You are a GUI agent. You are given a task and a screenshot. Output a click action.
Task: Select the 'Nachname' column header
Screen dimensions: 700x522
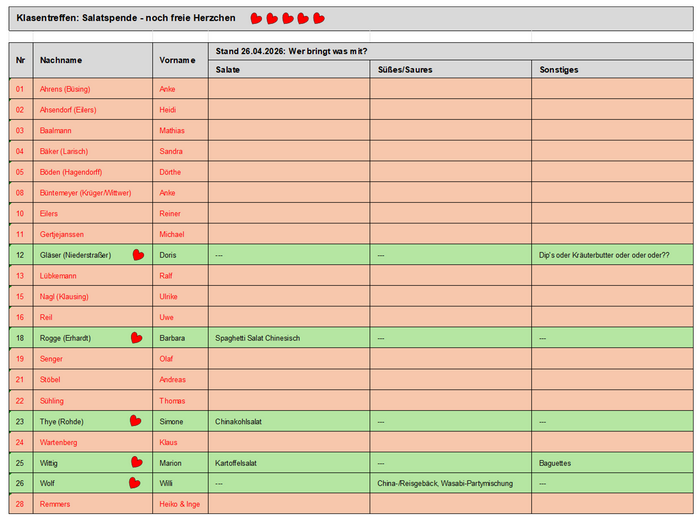point(92,60)
